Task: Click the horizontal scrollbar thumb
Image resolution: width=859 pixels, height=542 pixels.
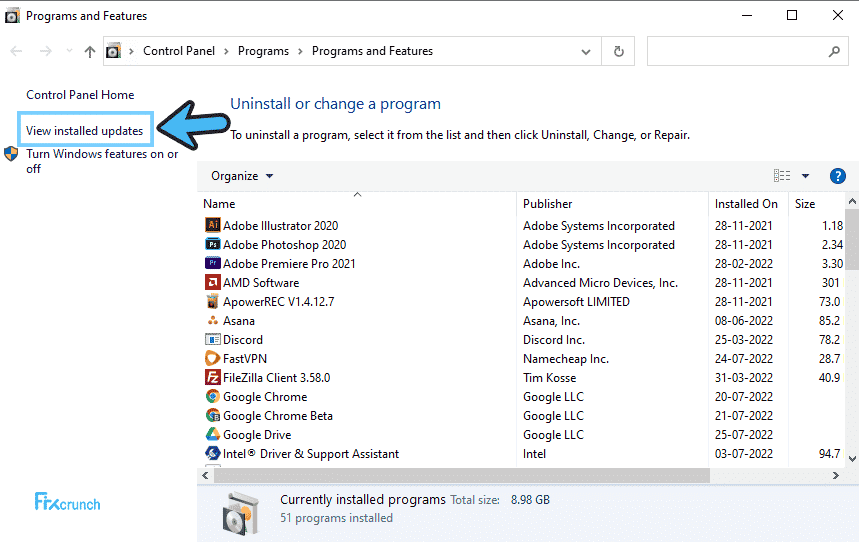Action: coord(462,476)
